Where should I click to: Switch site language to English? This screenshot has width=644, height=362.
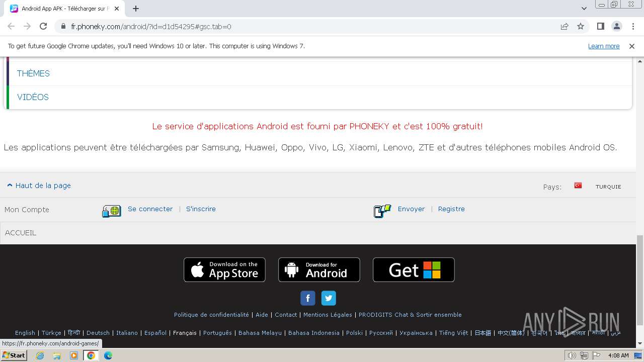25,333
